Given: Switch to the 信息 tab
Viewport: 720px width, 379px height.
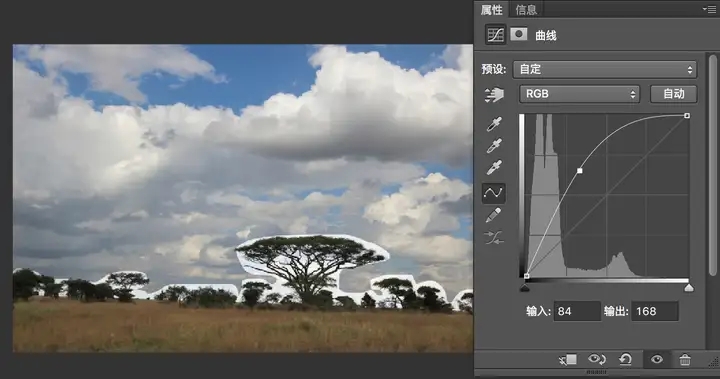Looking at the screenshot, I should point(526,10).
